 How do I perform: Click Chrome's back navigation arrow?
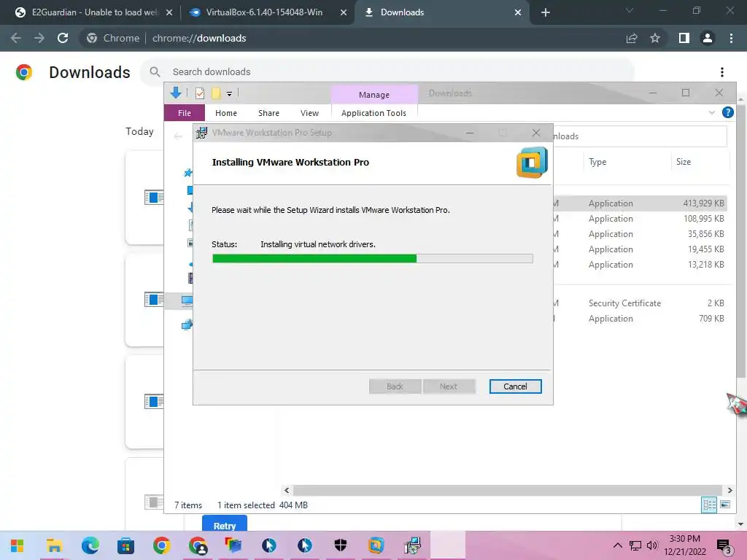coord(16,38)
